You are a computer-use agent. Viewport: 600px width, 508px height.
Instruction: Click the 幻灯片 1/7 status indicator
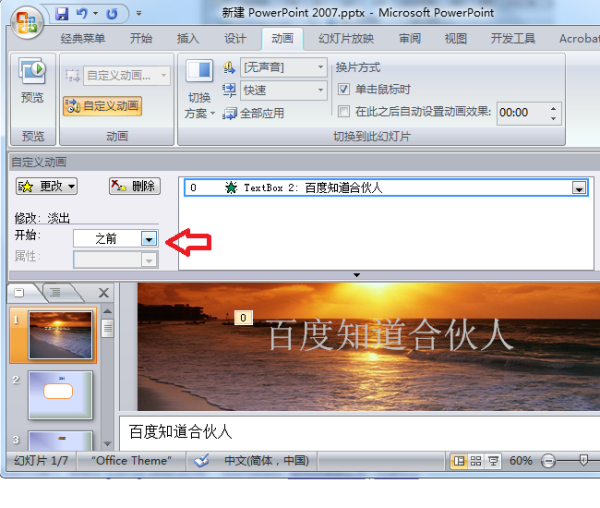pos(41,461)
